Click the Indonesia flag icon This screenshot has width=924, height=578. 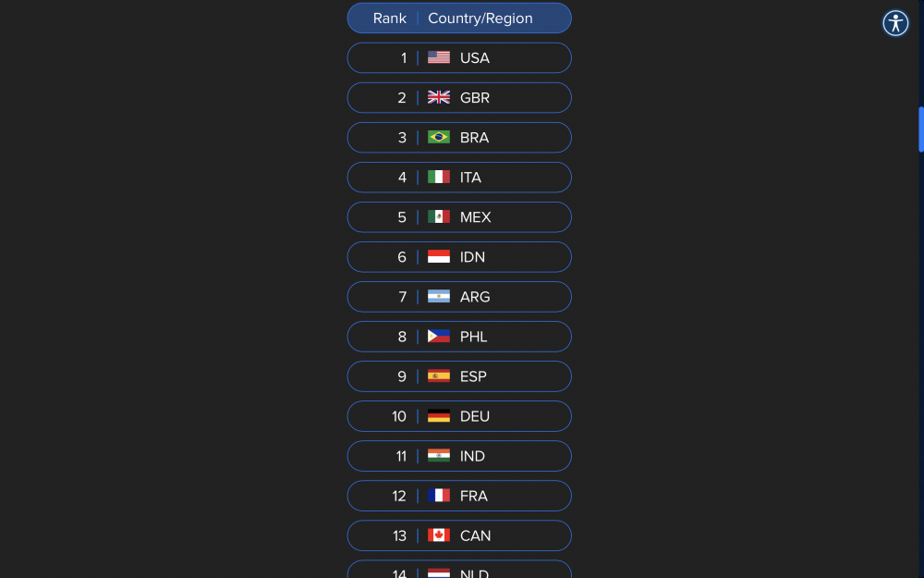coord(439,256)
